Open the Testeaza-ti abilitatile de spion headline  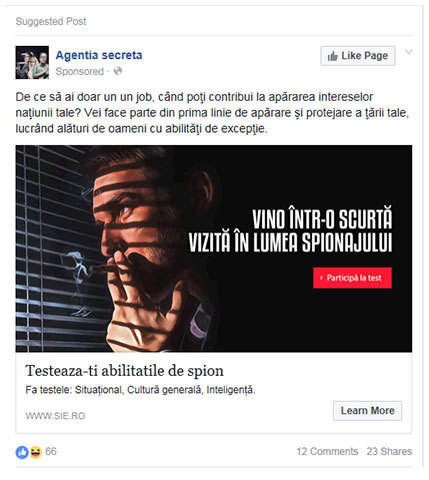pyautogui.click(x=124, y=371)
